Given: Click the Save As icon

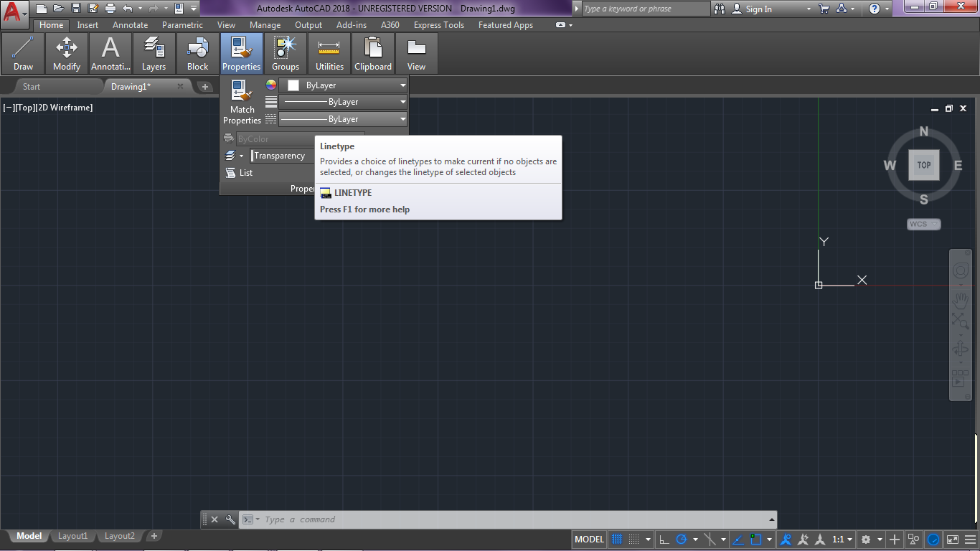Looking at the screenshot, I should (93, 9).
